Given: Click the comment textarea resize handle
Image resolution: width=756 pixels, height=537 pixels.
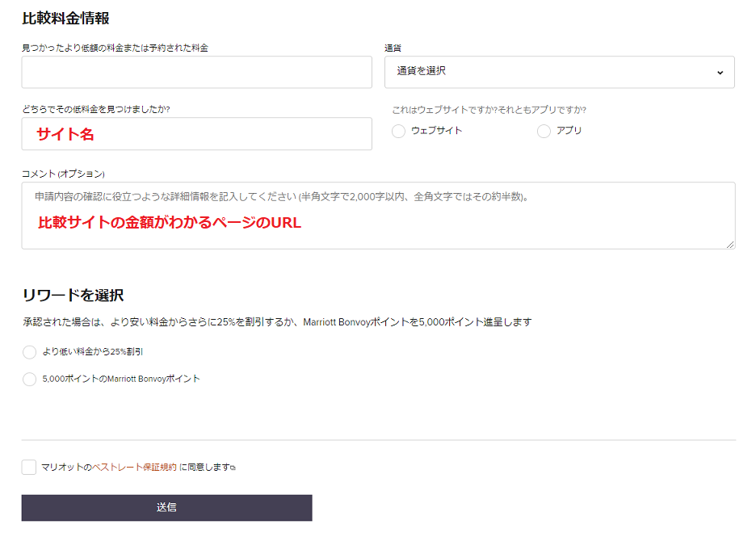Looking at the screenshot, I should tap(730, 245).
